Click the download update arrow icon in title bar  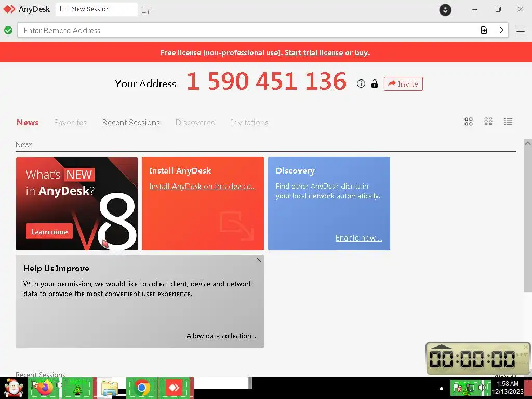(445, 10)
